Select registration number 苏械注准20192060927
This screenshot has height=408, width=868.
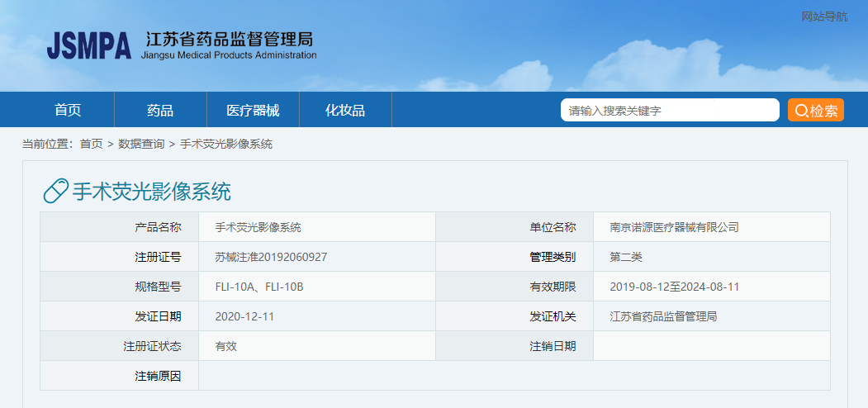pos(271,258)
